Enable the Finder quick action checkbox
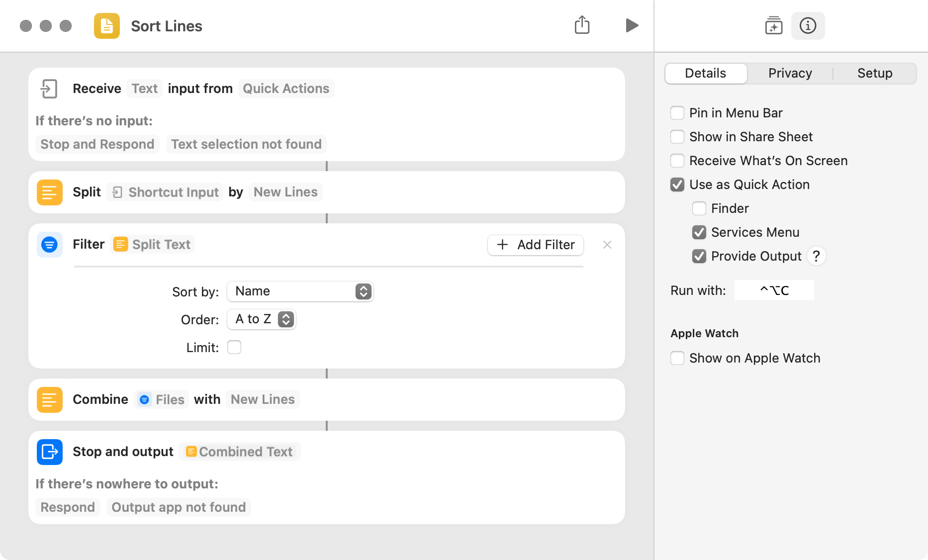The width and height of the screenshot is (928, 560). (699, 208)
